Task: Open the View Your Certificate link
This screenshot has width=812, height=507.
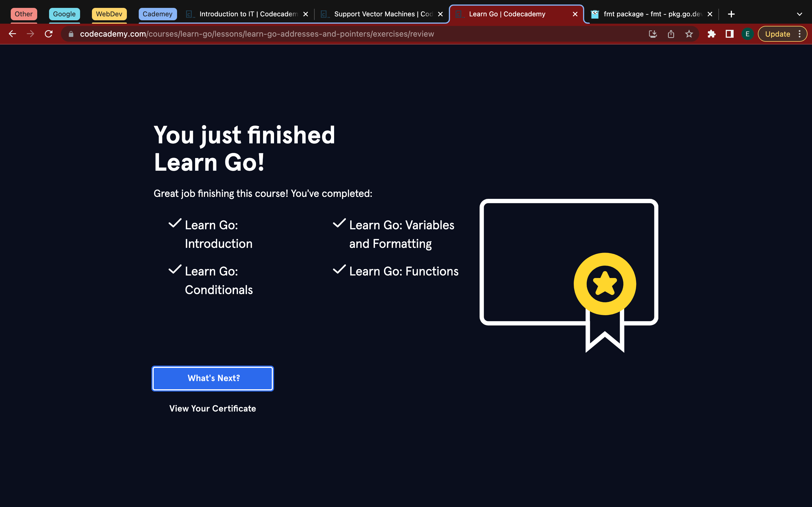Action: click(213, 408)
